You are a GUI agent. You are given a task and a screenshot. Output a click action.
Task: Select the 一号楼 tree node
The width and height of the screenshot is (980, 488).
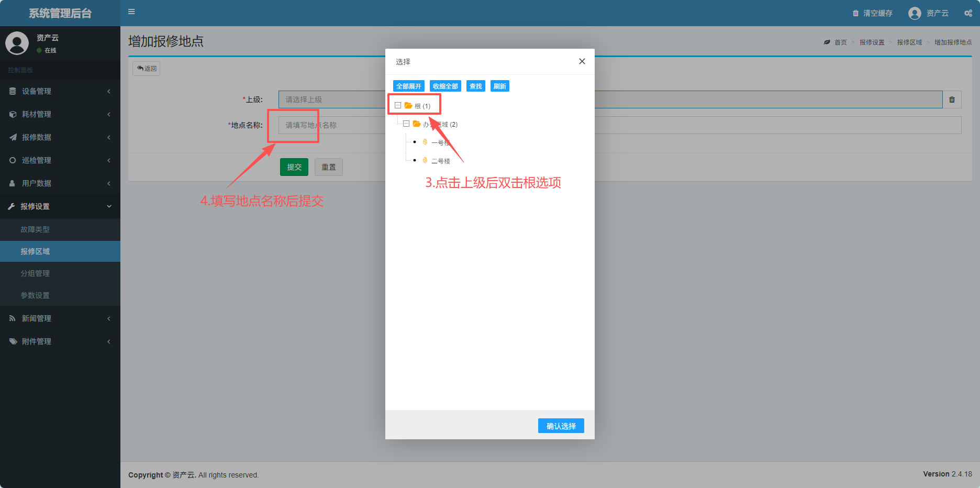(440, 142)
